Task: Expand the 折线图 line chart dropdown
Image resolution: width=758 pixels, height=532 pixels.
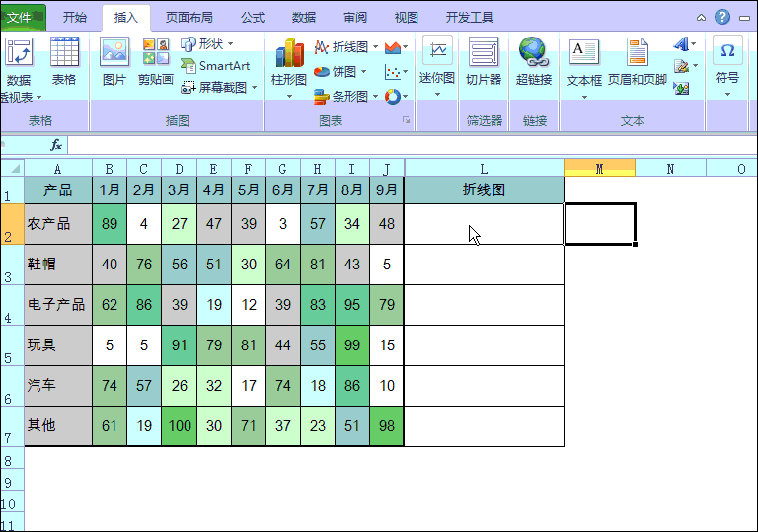Action: click(x=375, y=47)
